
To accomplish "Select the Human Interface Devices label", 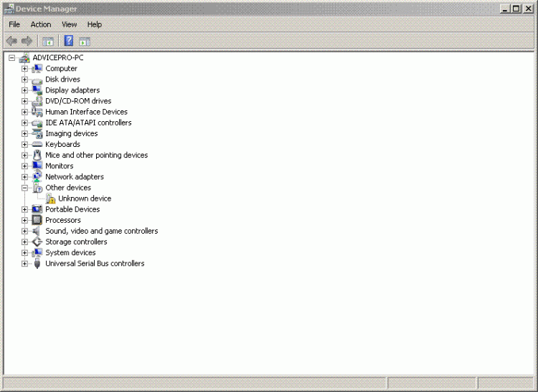I will pos(86,112).
